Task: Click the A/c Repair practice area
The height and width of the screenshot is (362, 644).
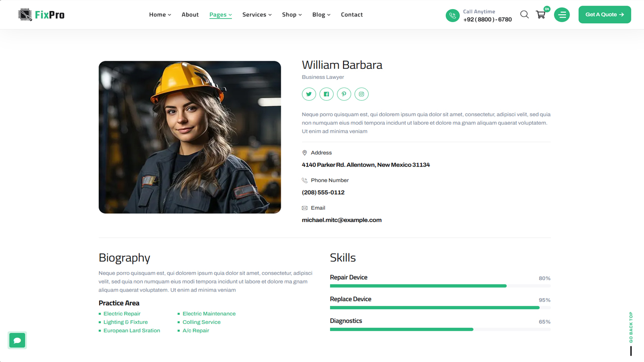Action: pyautogui.click(x=196, y=331)
